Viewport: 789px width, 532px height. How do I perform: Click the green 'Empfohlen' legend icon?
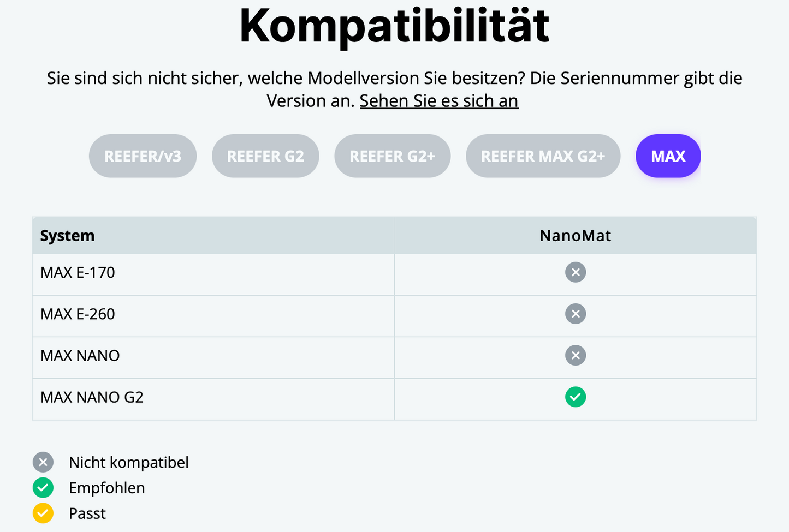(43, 488)
